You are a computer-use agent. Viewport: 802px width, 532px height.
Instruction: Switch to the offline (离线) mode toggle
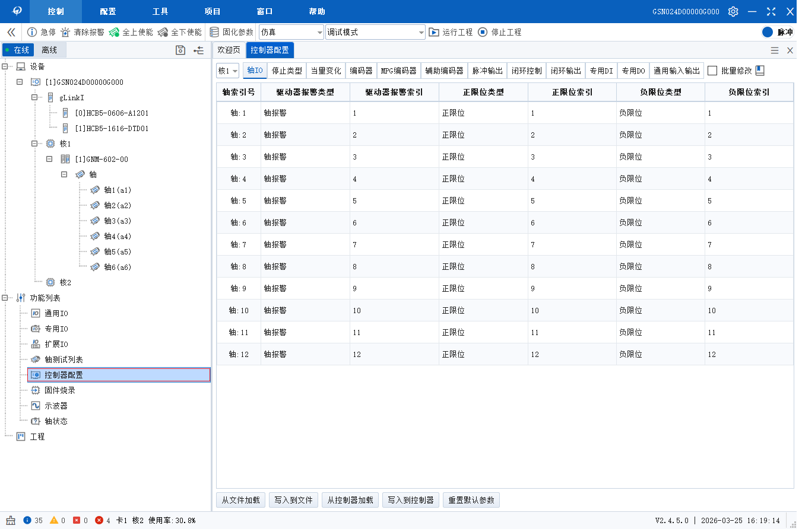click(49, 50)
